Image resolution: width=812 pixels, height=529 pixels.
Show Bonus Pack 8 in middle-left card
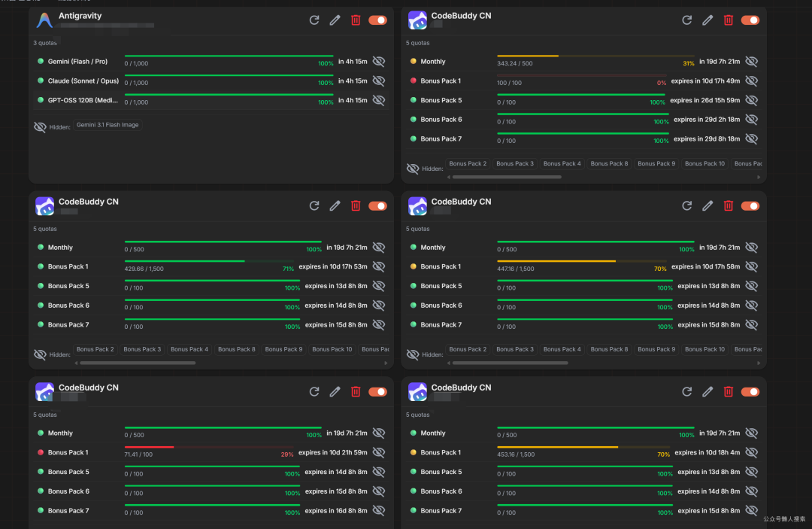[237, 349]
